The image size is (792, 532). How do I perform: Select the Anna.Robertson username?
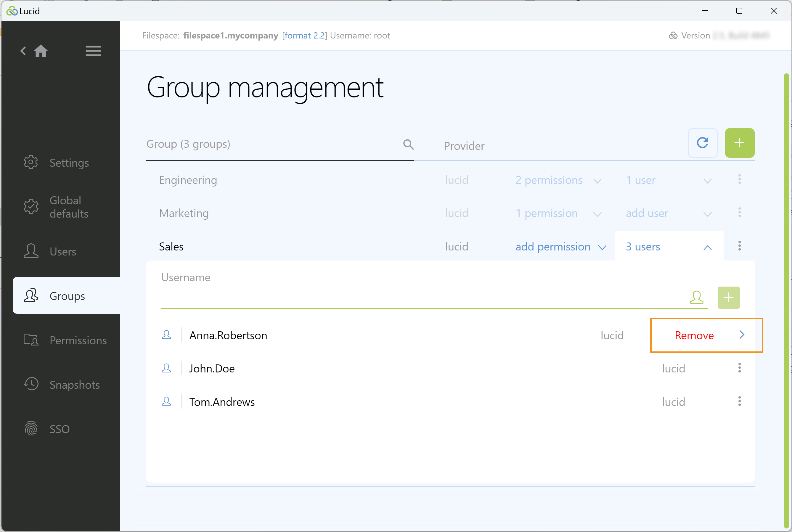coord(228,335)
